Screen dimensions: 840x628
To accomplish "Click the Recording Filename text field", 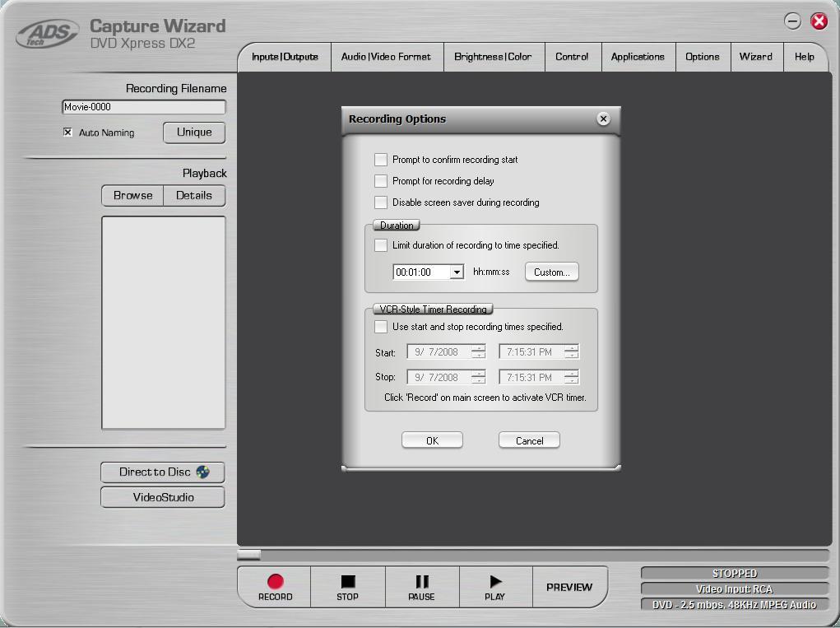I will click(144, 107).
